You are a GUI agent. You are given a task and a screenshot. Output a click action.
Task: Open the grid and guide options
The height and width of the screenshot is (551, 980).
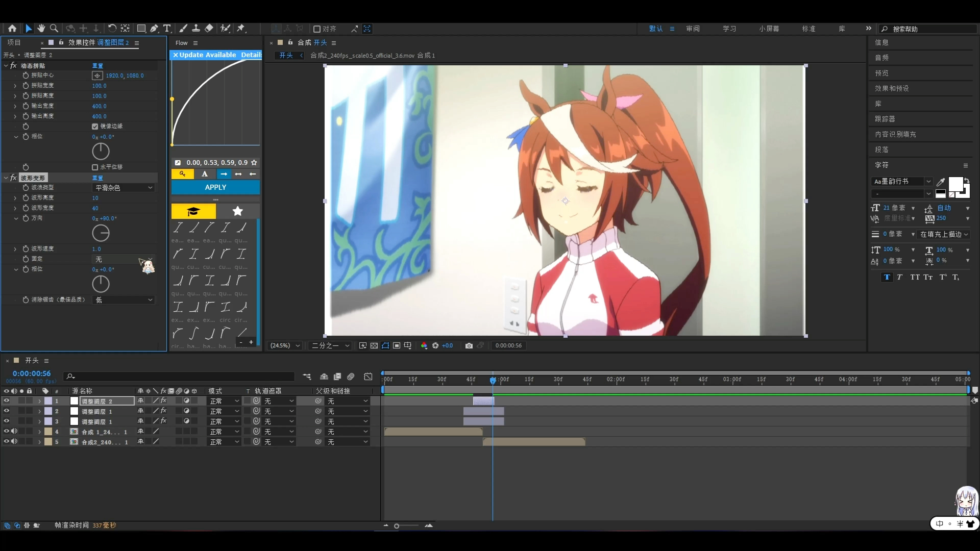(408, 345)
